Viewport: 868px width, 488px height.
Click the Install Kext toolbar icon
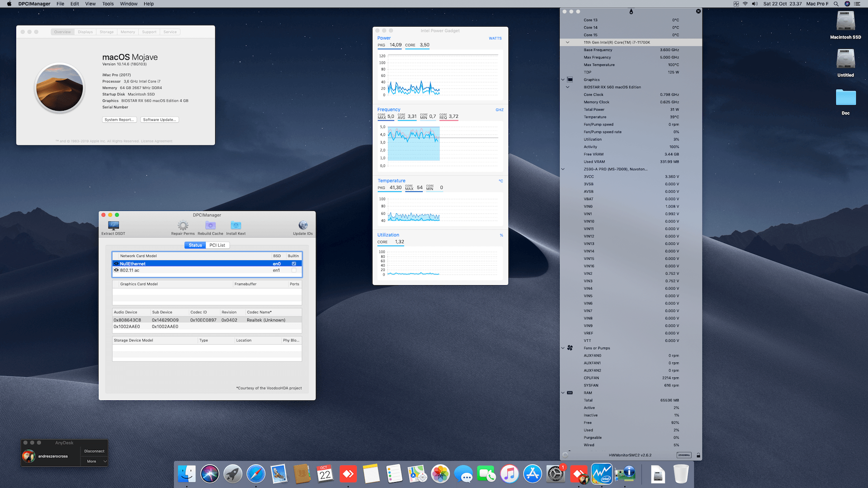point(236,225)
